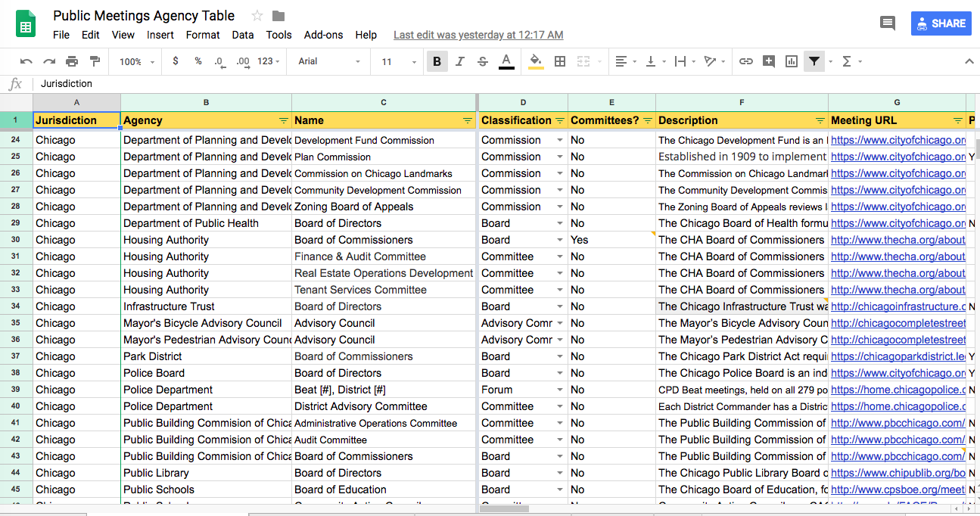Click the SHARE button
This screenshot has height=516, width=980.
tap(941, 23)
